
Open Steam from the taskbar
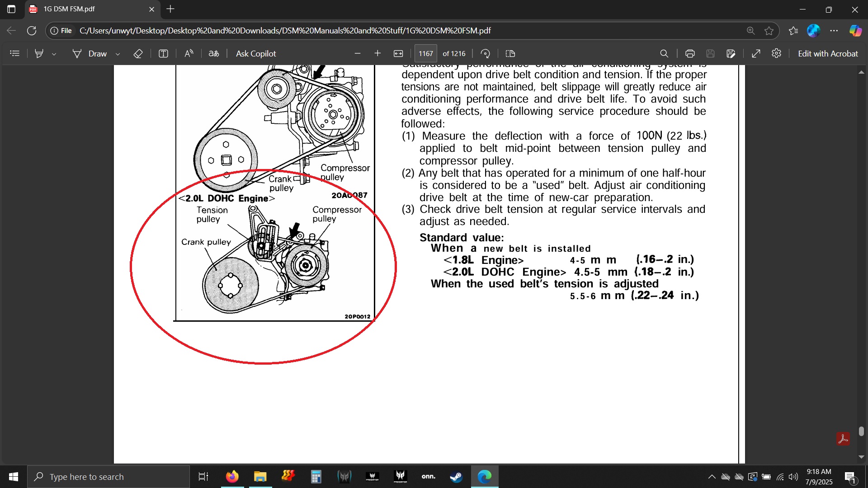point(456,477)
